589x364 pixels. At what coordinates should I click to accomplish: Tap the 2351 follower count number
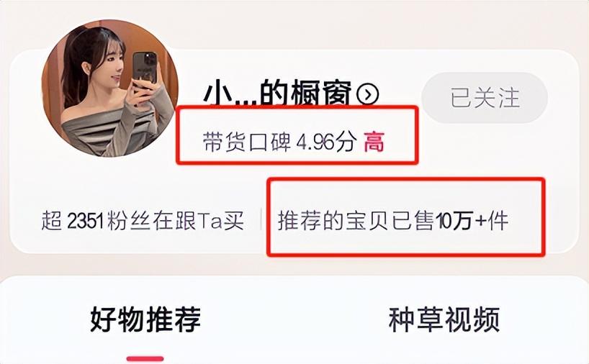[85, 221]
